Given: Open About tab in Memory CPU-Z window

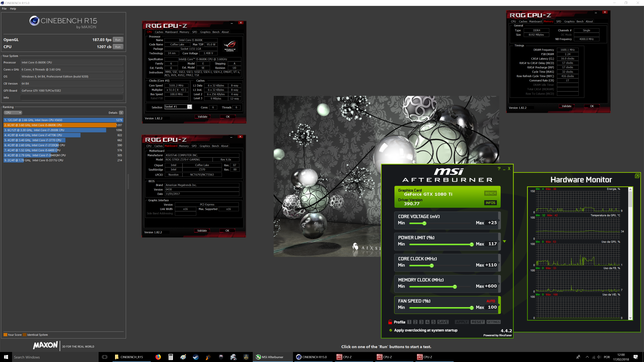Looking at the screenshot, I should [x=589, y=21].
